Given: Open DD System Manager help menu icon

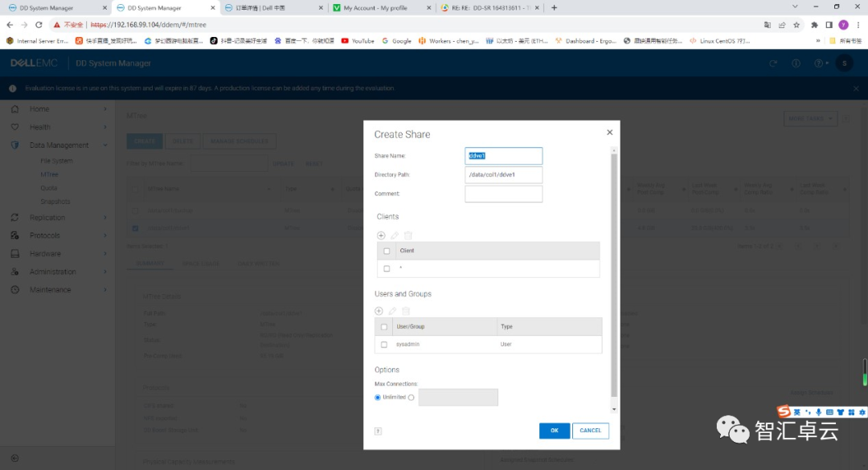Looking at the screenshot, I should click(821, 63).
